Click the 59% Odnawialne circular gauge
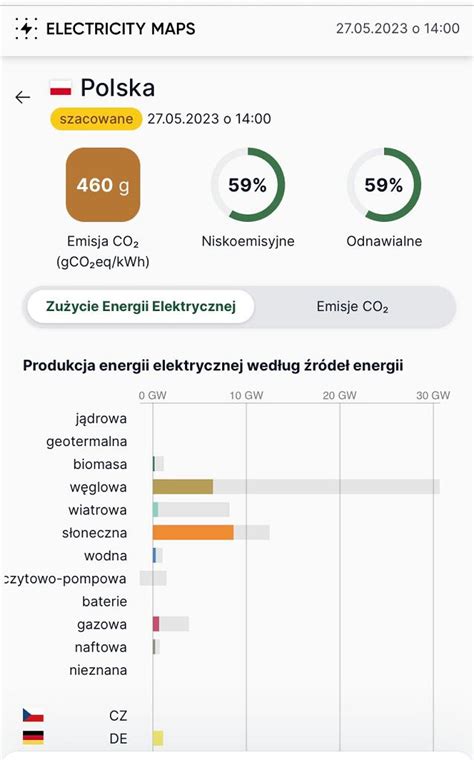The height and width of the screenshot is (760, 474). (x=384, y=185)
